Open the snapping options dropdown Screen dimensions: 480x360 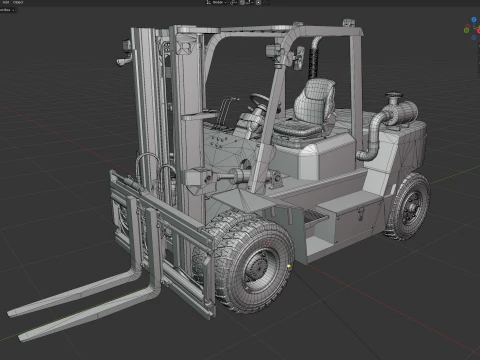point(249,2)
